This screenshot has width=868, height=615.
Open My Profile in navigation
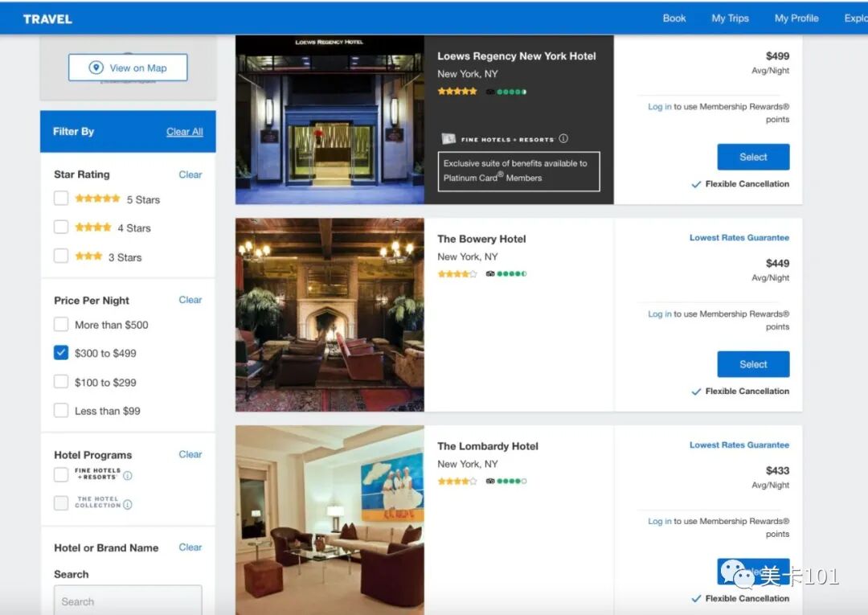[x=796, y=18]
